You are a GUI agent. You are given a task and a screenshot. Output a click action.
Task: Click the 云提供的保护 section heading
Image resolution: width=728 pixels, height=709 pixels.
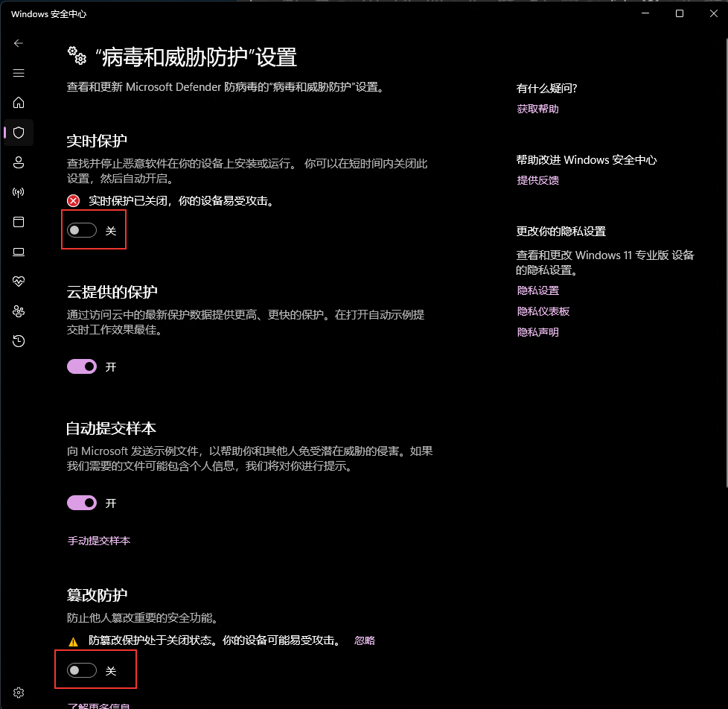coord(112,292)
